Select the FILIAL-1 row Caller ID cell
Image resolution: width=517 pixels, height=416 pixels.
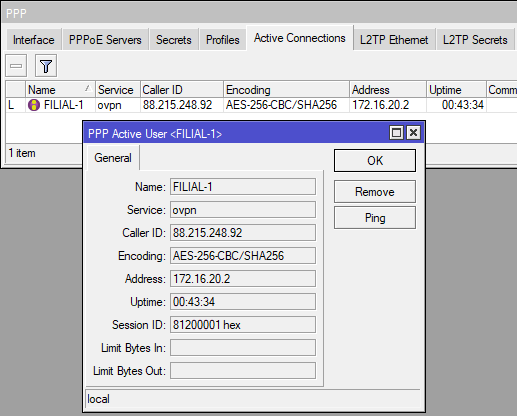182,105
